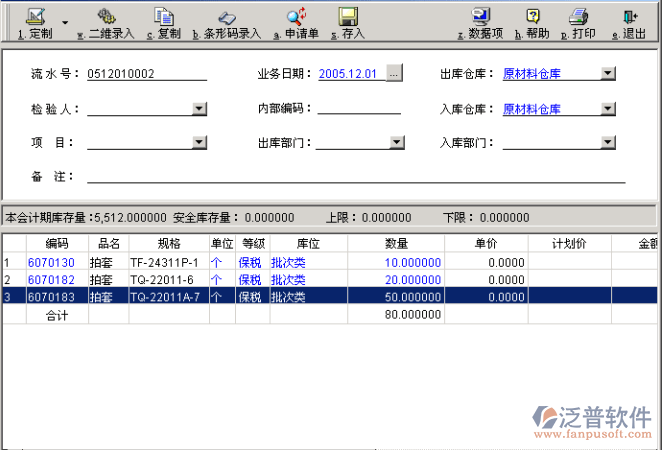The width and height of the screenshot is (662, 450).
Task: Select item code 6070130 in the table
Action: tap(50, 262)
